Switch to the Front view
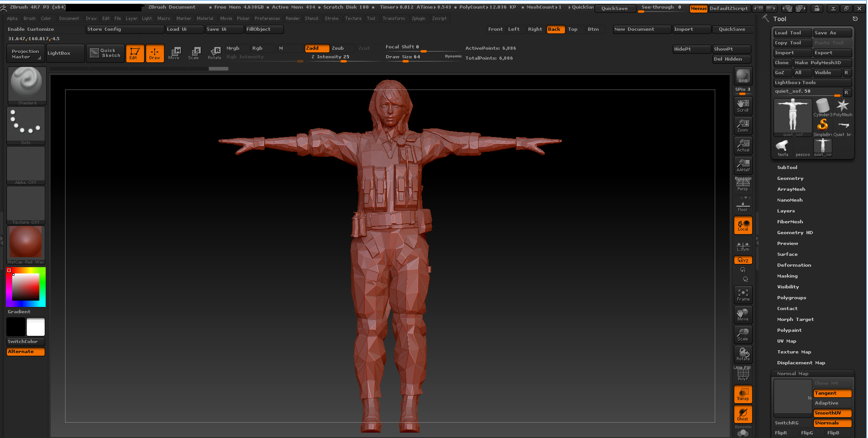The width and height of the screenshot is (868, 438). click(495, 29)
